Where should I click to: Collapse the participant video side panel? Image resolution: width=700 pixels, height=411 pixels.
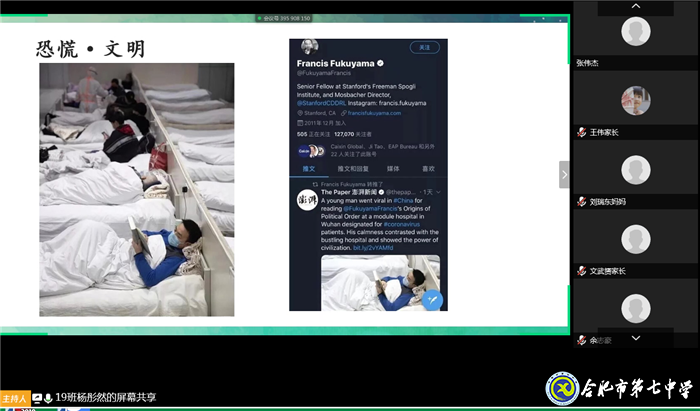click(x=563, y=176)
